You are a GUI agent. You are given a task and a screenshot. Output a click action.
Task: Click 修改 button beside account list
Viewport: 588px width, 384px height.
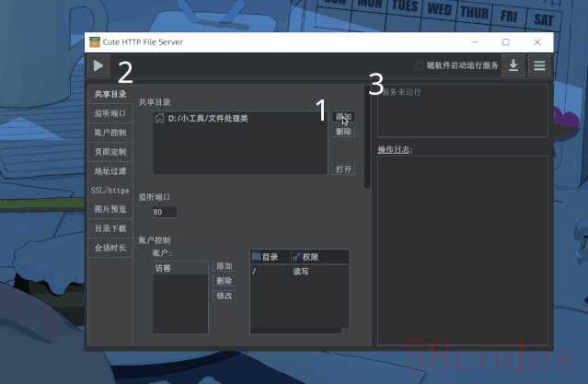coord(225,297)
